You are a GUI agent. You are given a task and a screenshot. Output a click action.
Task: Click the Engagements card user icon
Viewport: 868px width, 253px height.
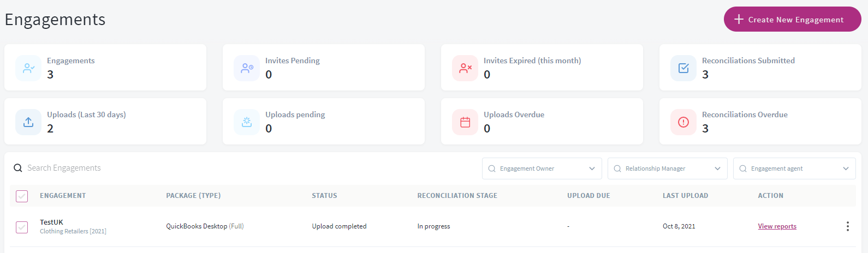coord(28,68)
